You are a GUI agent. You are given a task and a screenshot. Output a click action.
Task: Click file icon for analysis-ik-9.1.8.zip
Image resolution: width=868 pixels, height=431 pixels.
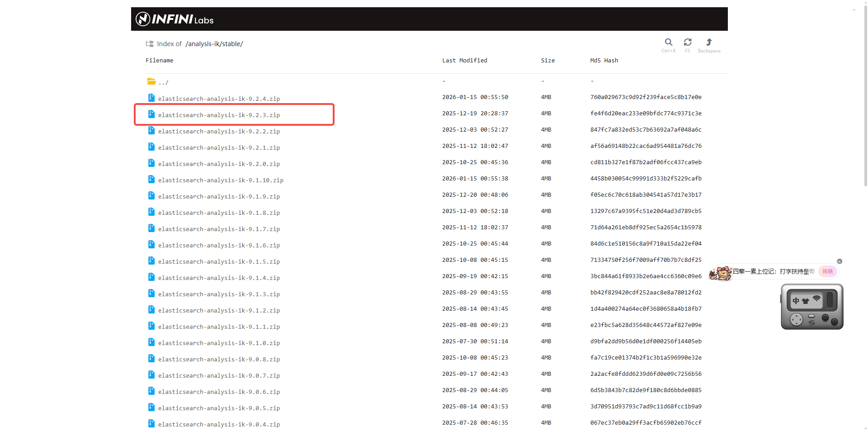coord(151,212)
